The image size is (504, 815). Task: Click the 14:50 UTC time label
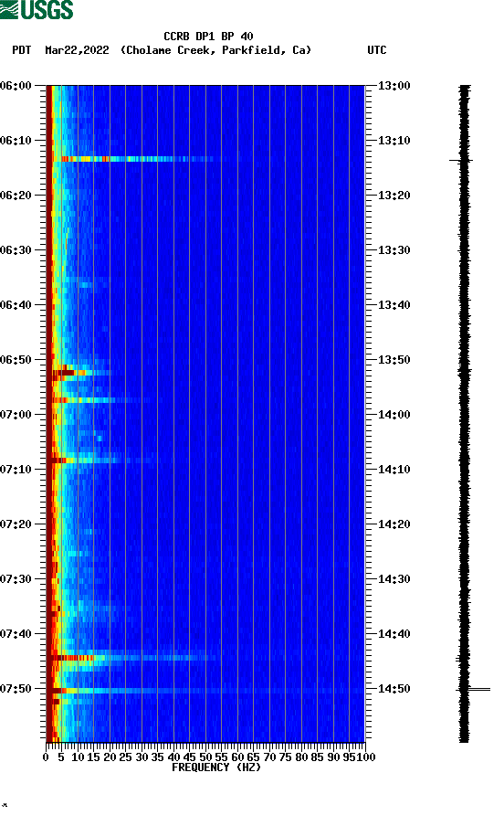coord(394,689)
